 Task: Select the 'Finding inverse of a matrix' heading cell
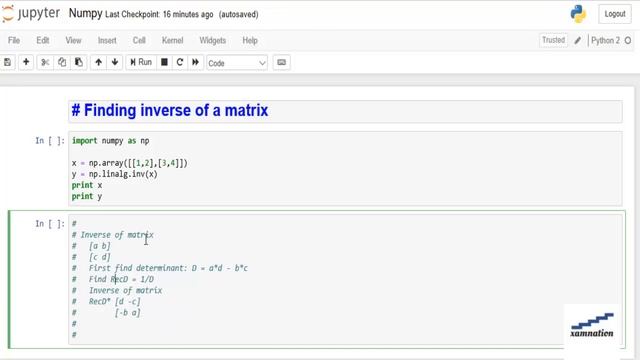tap(345, 111)
